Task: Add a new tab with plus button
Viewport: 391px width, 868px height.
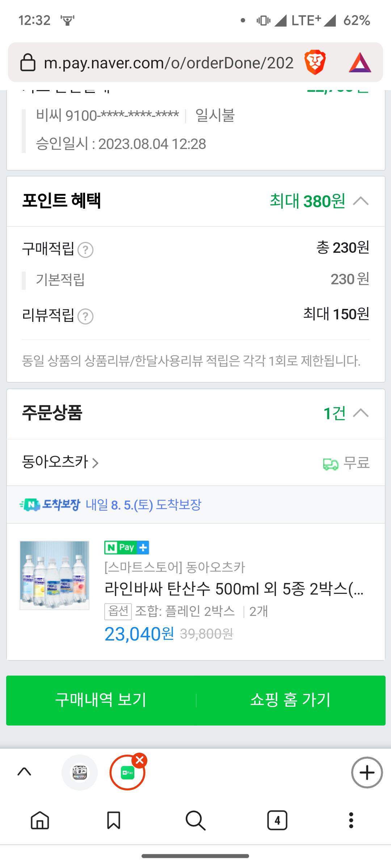Action: [367, 772]
